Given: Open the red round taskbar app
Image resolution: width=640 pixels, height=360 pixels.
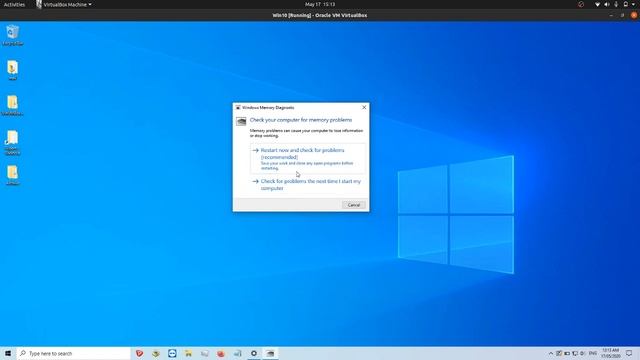Looking at the screenshot, I should tap(221, 353).
